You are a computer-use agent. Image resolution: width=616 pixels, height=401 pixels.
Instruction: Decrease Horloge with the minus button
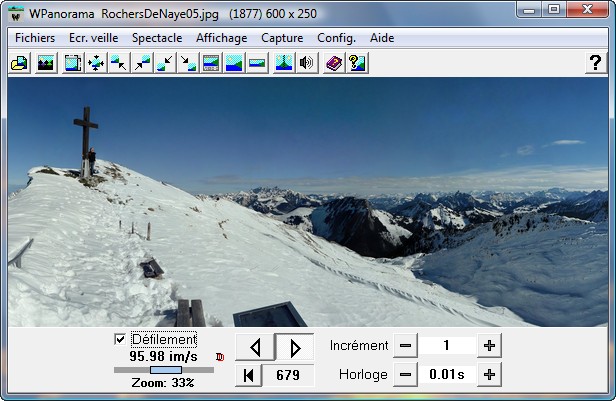coord(405,375)
